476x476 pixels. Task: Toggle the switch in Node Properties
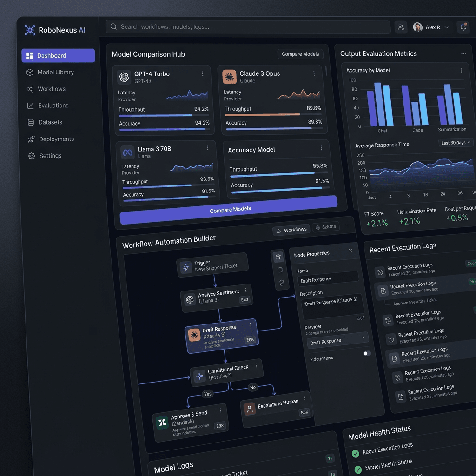pyautogui.click(x=367, y=353)
